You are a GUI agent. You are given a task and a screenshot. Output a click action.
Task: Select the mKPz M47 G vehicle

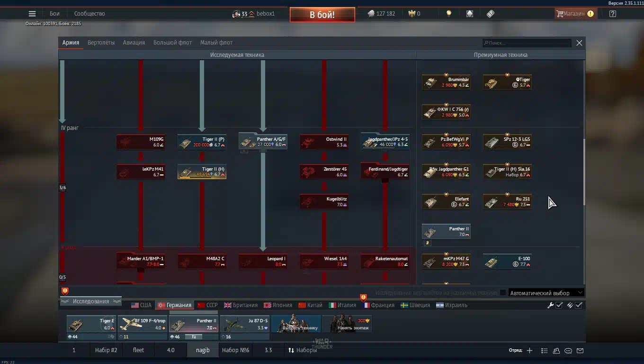(446, 261)
